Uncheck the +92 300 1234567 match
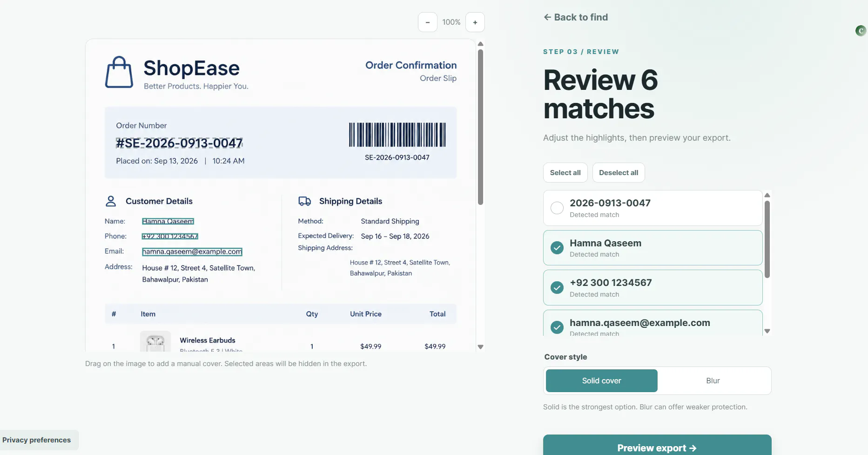The height and width of the screenshot is (455, 868). 557,287
